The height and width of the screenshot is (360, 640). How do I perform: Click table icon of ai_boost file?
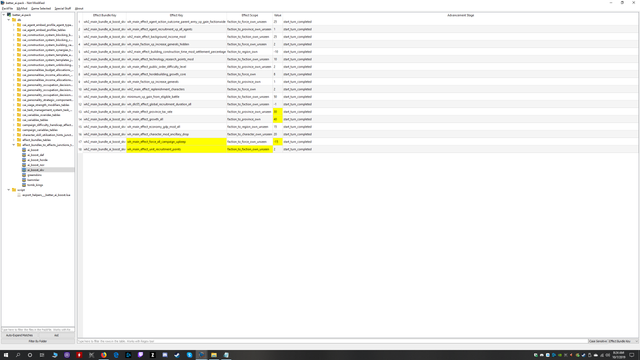coord(24,150)
